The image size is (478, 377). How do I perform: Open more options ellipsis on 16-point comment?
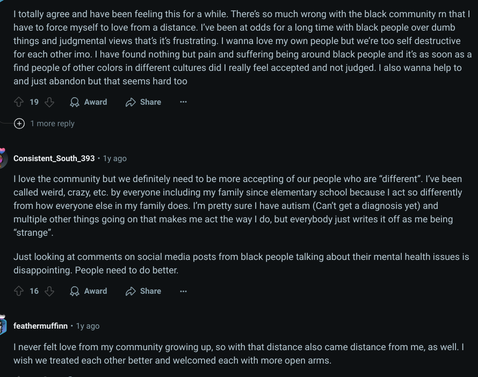183,291
